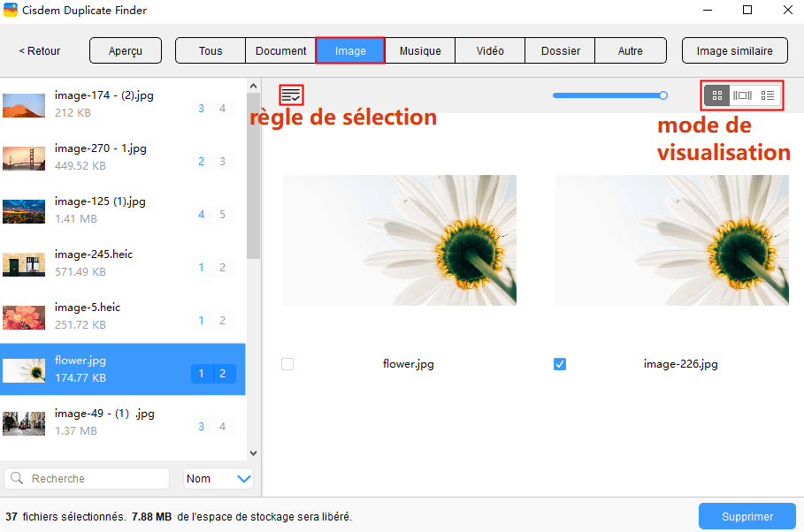Screen dimensions: 804x532
Task: Open the Document category tab
Action: 280,50
